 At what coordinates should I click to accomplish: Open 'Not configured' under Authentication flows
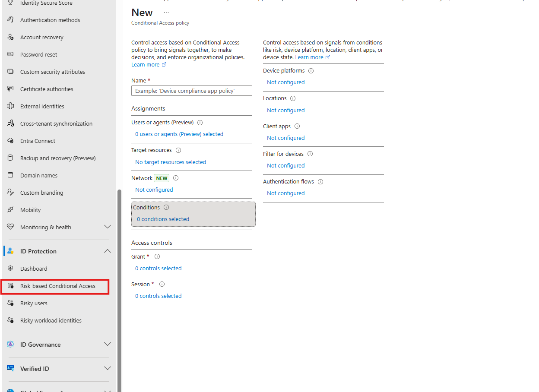click(285, 193)
